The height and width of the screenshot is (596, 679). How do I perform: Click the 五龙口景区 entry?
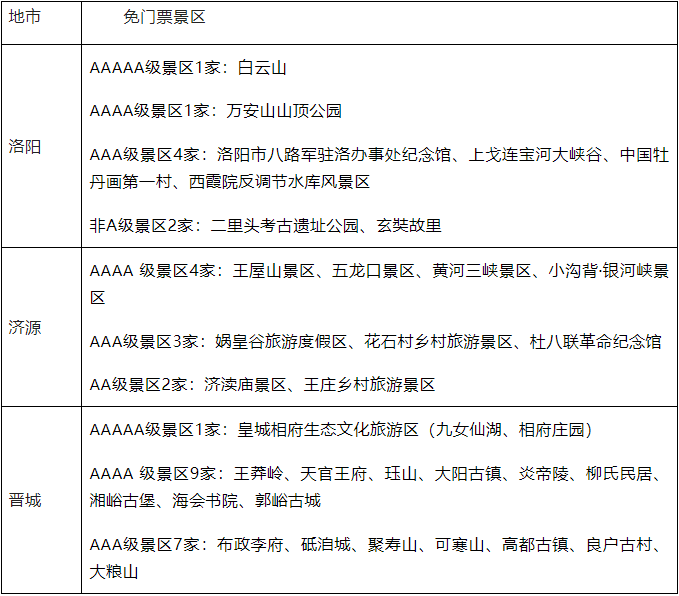374,271
